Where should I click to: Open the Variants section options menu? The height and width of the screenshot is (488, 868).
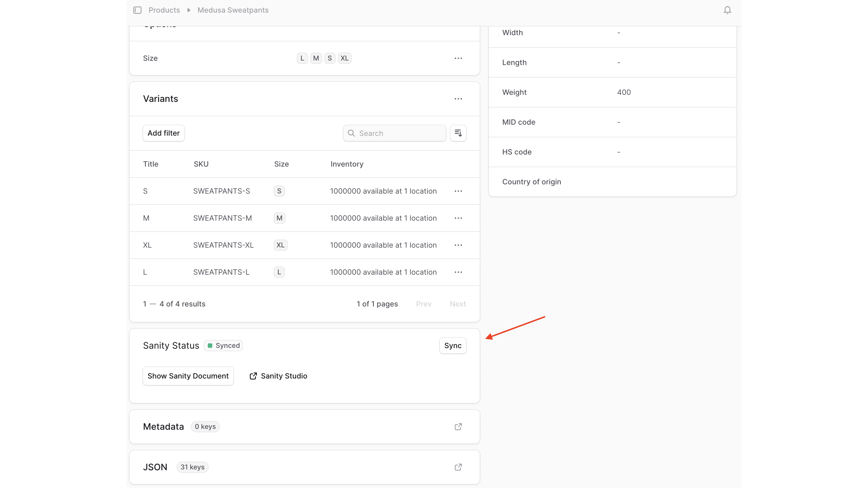[458, 99]
